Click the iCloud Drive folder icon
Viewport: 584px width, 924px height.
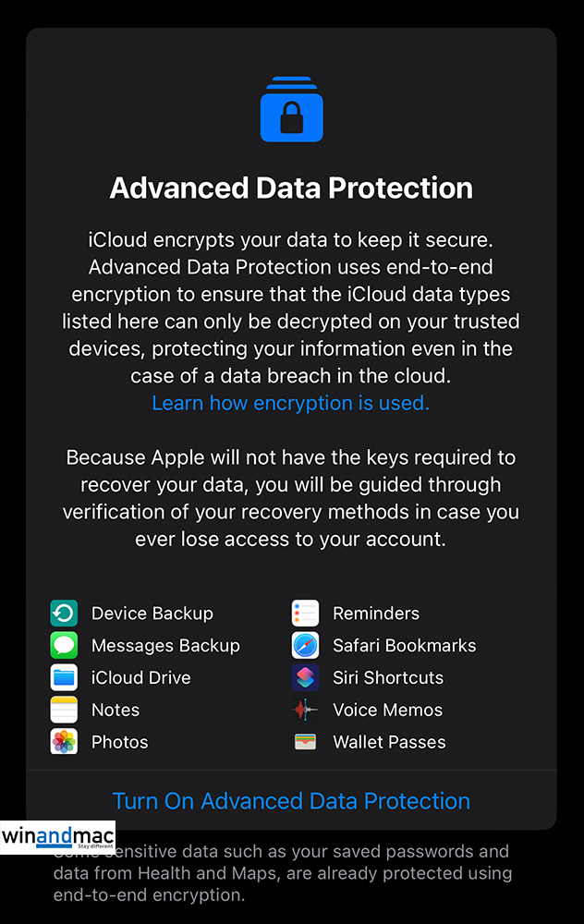[64, 677]
